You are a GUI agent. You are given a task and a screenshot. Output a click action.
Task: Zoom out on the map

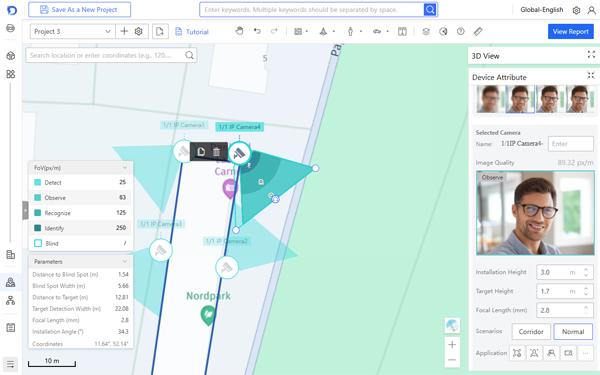(452, 360)
